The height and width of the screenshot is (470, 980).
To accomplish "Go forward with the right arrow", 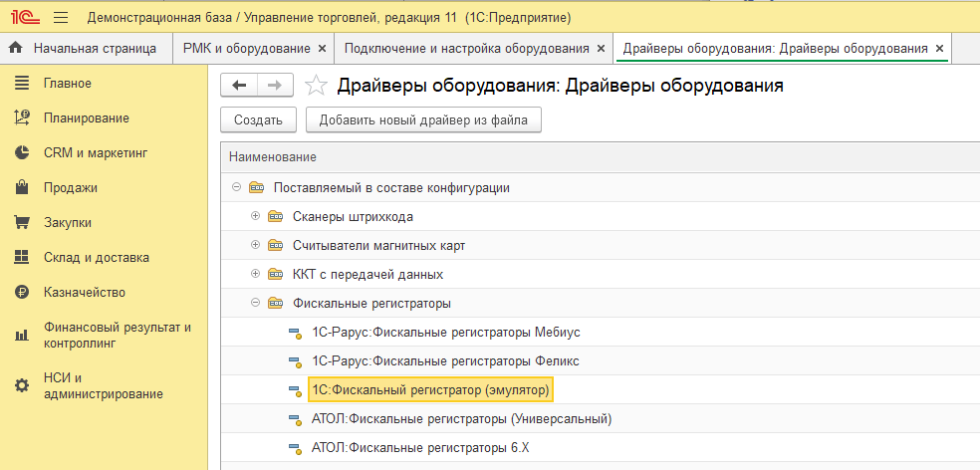I will pos(275,87).
